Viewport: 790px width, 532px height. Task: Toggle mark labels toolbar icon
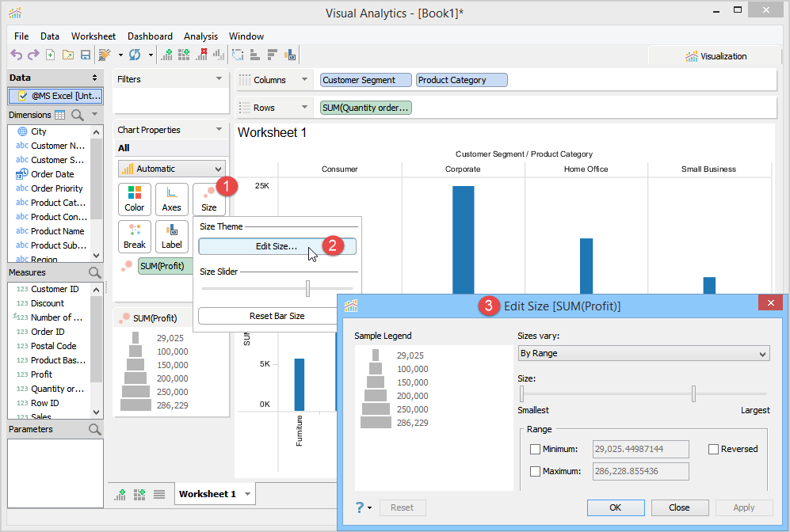click(290, 55)
